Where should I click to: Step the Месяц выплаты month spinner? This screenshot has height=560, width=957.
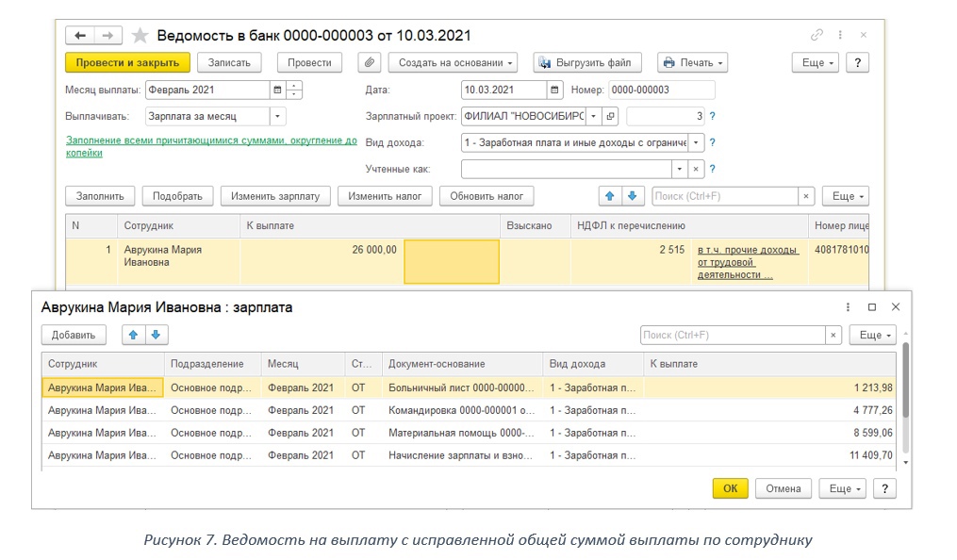294,90
